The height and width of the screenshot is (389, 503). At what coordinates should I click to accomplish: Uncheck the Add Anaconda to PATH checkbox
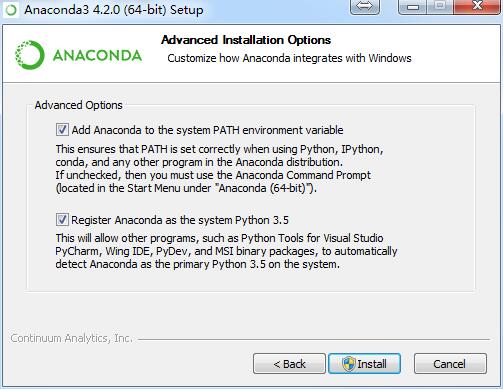pyautogui.click(x=62, y=130)
